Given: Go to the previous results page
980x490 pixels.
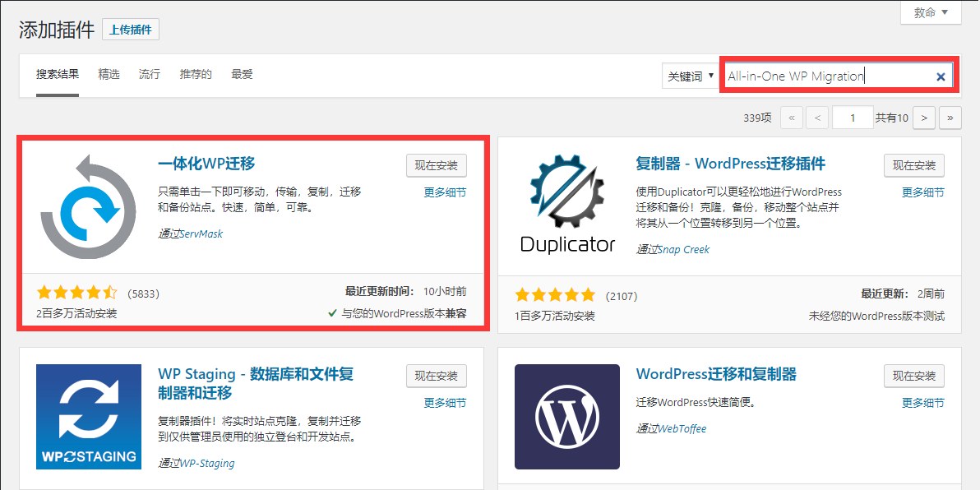Looking at the screenshot, I should tap(817, 118).
